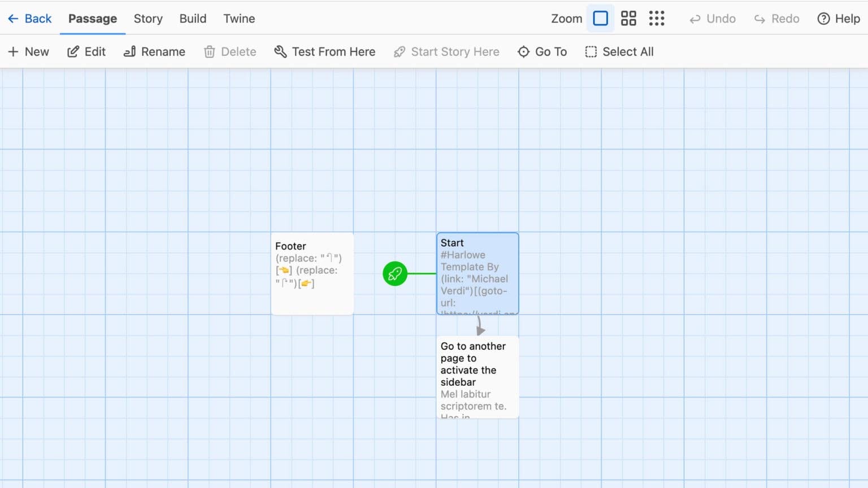868x488 pixels.
Task: Switch to the Story tab
Action: coord(148,19)
